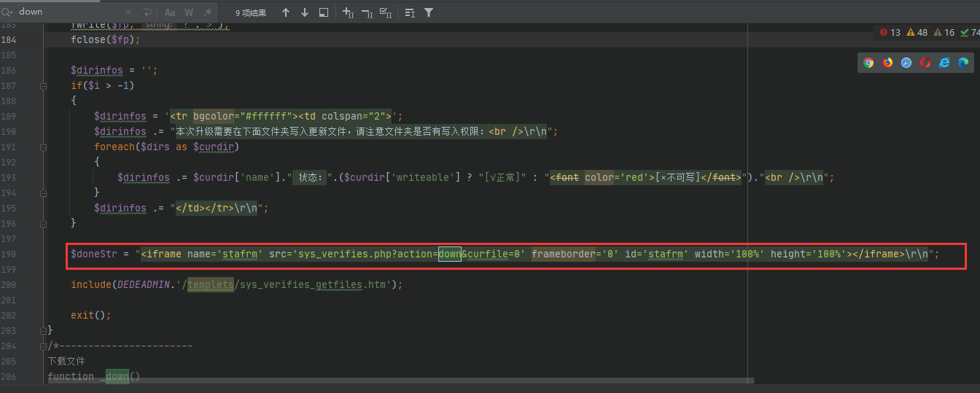
Task: Click the "本次升级需要在下面文件夹写入更新文件" string
Action: click(292, 131)
